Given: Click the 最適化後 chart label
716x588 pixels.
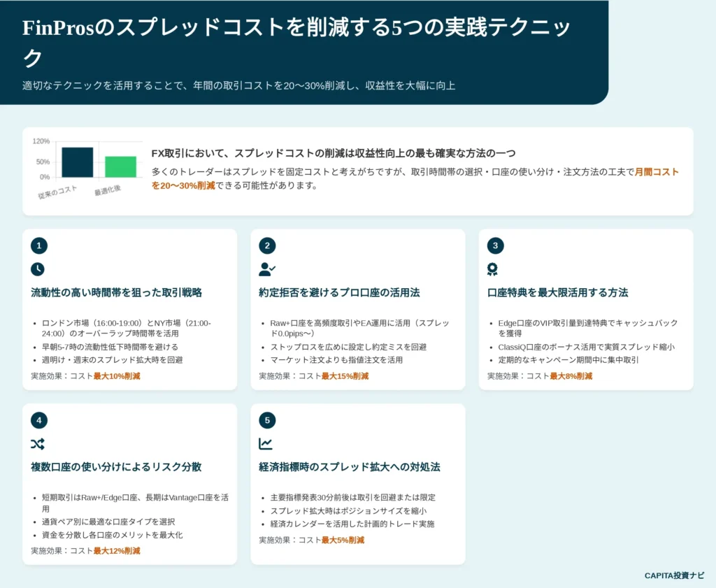Looking at the screenshot, I should 108,191.
